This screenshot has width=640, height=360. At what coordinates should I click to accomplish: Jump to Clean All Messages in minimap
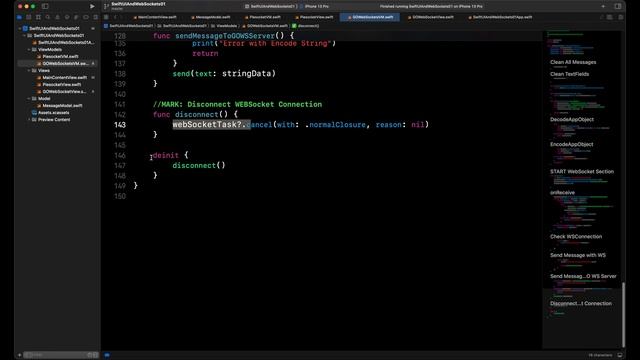click(573, 62)
